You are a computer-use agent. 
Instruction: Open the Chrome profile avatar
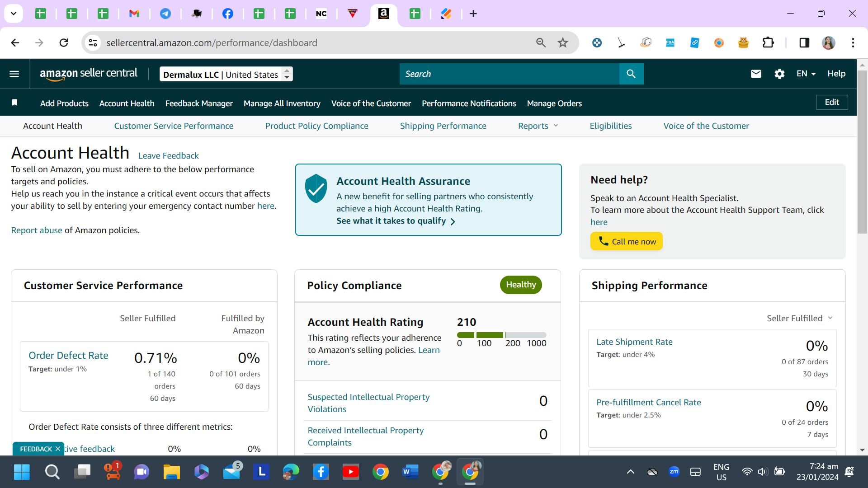(829, 42)
